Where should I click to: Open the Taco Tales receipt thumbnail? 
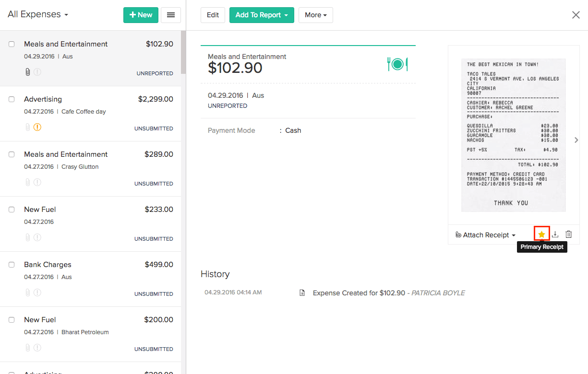coord(513,135)
